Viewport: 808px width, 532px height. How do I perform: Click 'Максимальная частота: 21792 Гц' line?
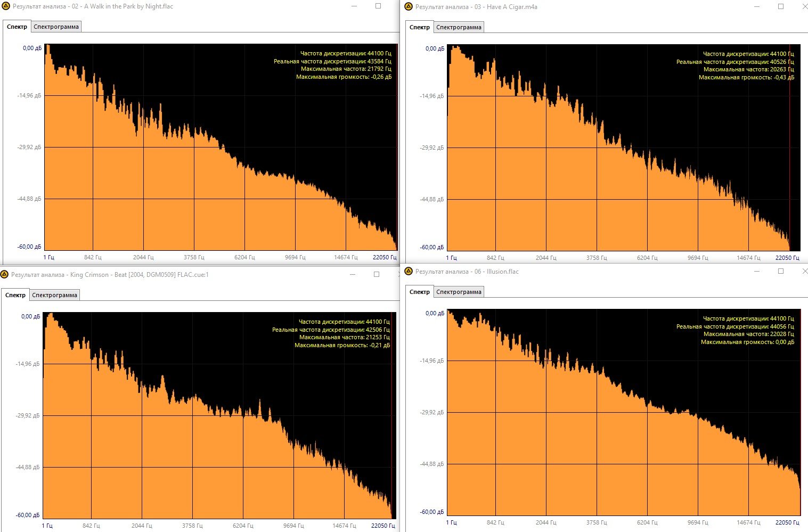click(x=346, y=69)
